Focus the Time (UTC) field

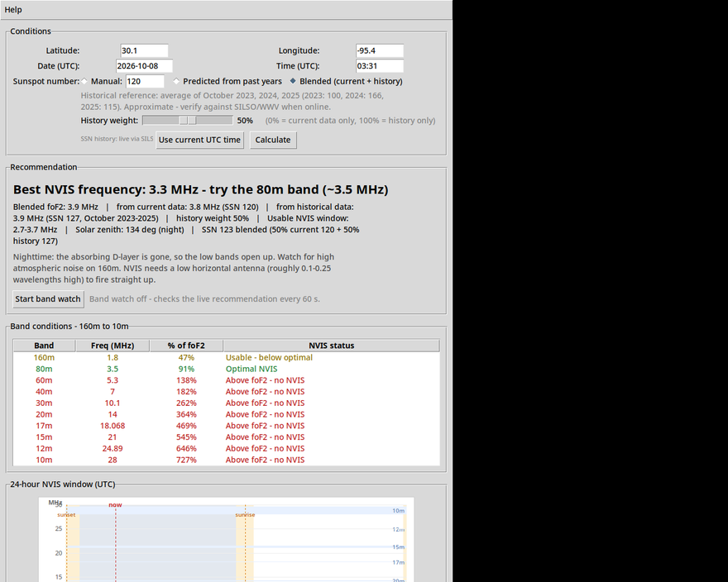(380, 66)
